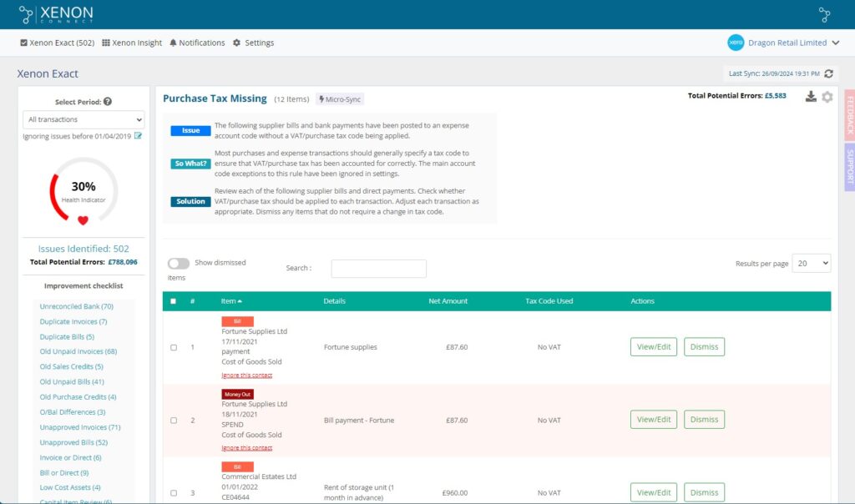Click the 30% Health Indicator gauge
This screenshot has height=504, width=855.
pyautogui.click(x=83, y=191)
